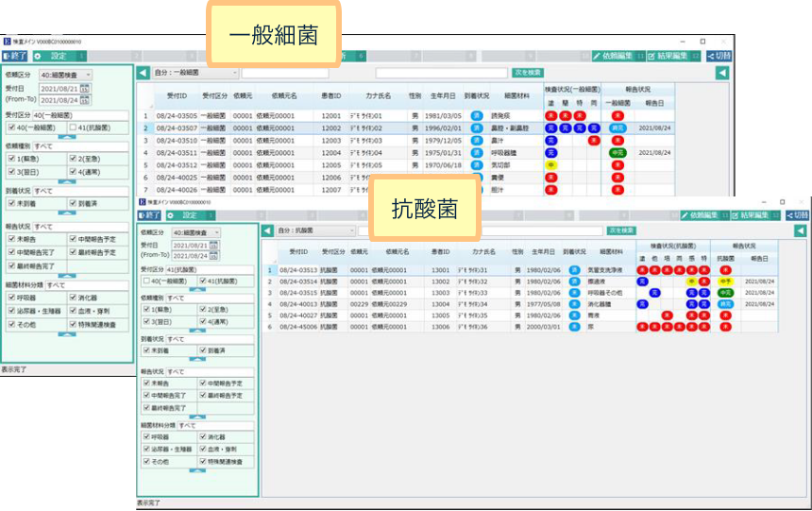Image resolution: width=812 pixels, height=511 pixels.
Task: Open calendar picker for 2021/08/21 in back window
Action: tap(84, 89)
